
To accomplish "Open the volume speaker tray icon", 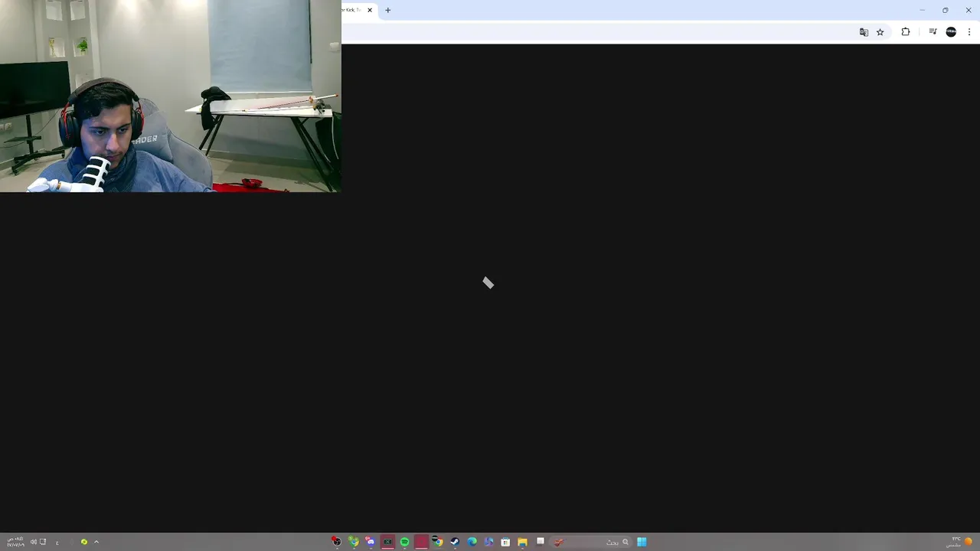I will tap(33, 542).
